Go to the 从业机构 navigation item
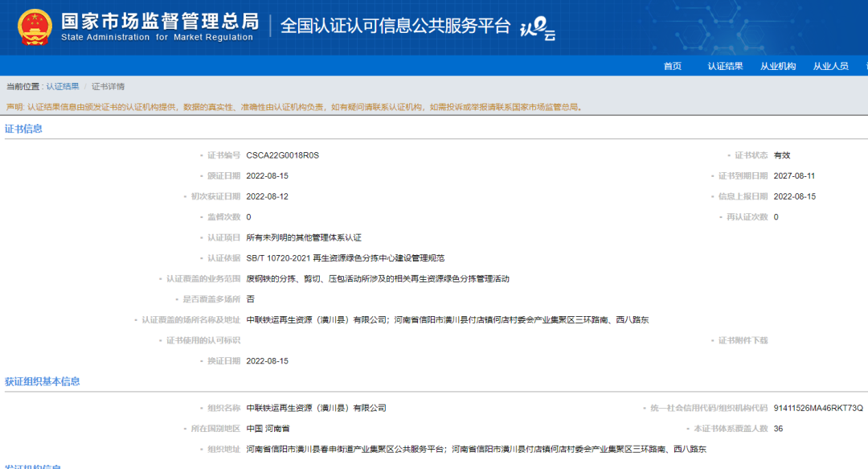The height and width of the screenshot is (469, 868). [778, 66]
